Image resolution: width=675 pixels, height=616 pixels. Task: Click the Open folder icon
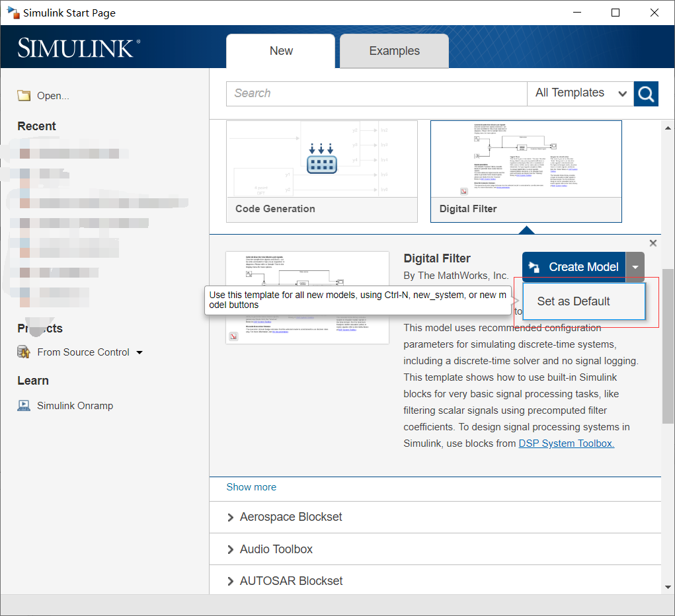click(x=23, y=95)
